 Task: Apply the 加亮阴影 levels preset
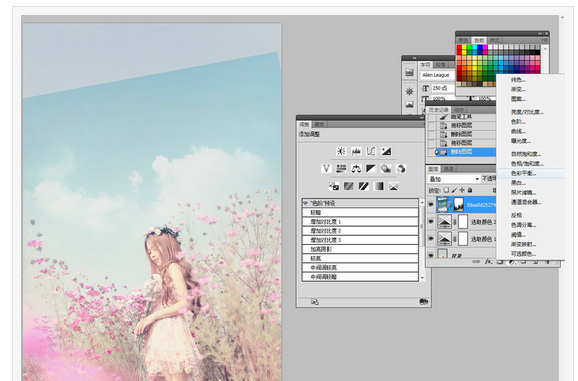[360, 249]
